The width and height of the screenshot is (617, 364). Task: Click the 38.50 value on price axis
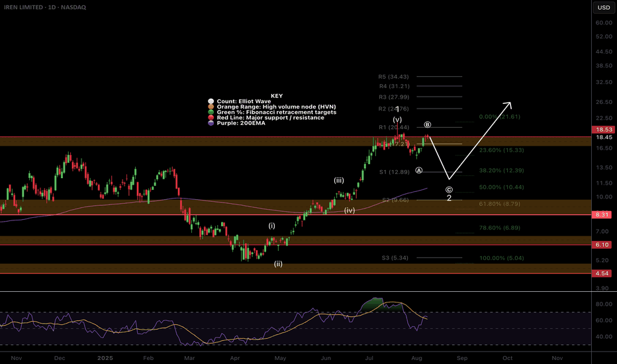[x=604, y=66]
